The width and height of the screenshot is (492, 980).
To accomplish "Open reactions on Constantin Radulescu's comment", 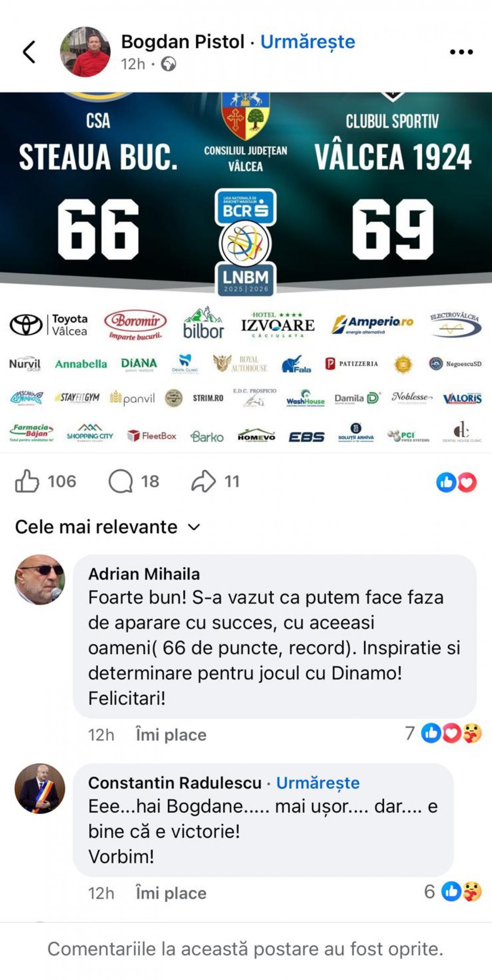I will [453, 891].
